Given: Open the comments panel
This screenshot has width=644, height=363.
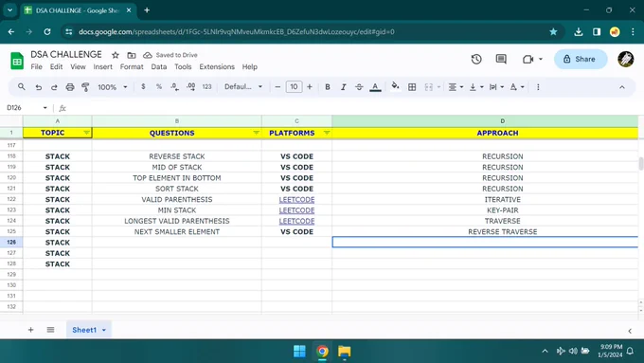Looking at the screenshot, I should [x=501, y=59].
